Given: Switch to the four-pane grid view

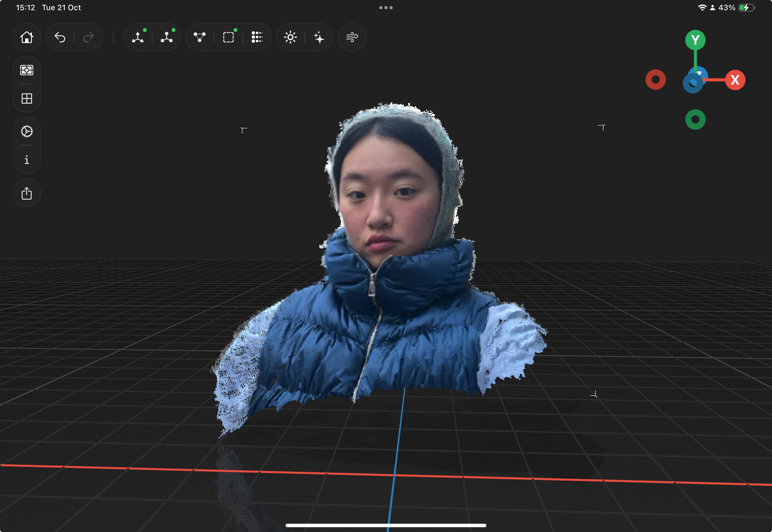Looking at the screenshot, I should point(27,98).
